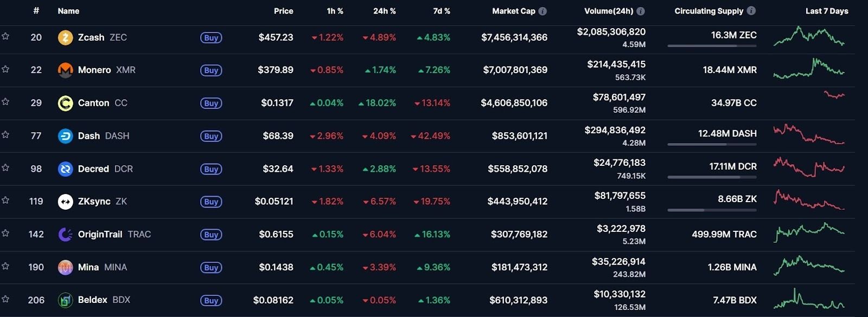The width and height of the screenshot is (868, 317).
Task: Star Mina to favorite it
Action: pos(7,267)
